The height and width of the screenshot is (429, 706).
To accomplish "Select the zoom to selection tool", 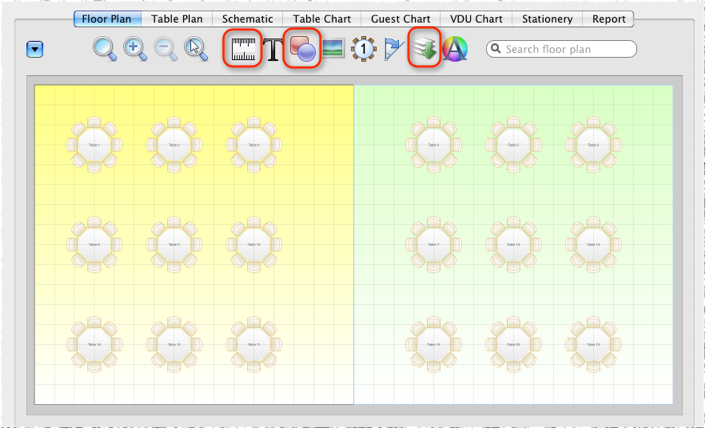I will (x=197, y=49).
